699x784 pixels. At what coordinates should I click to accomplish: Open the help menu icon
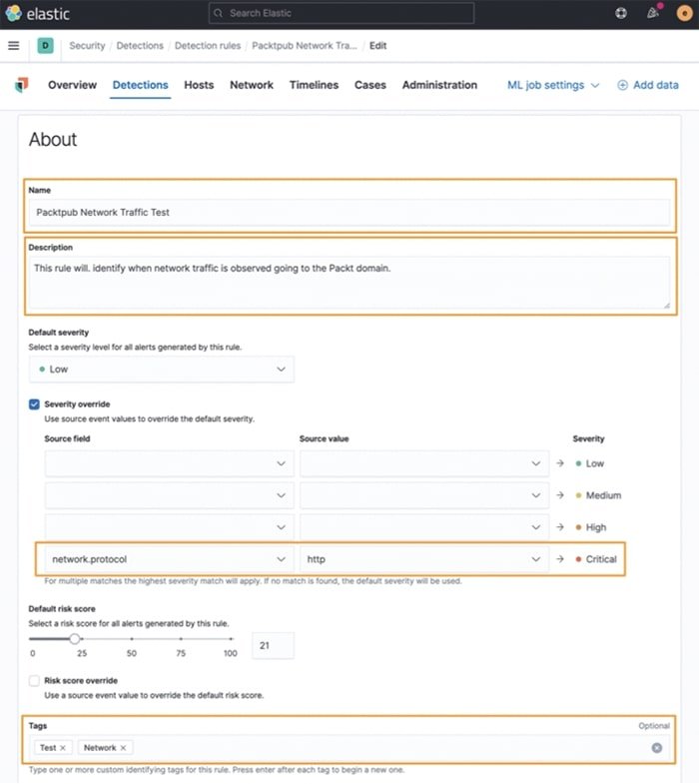621,14
